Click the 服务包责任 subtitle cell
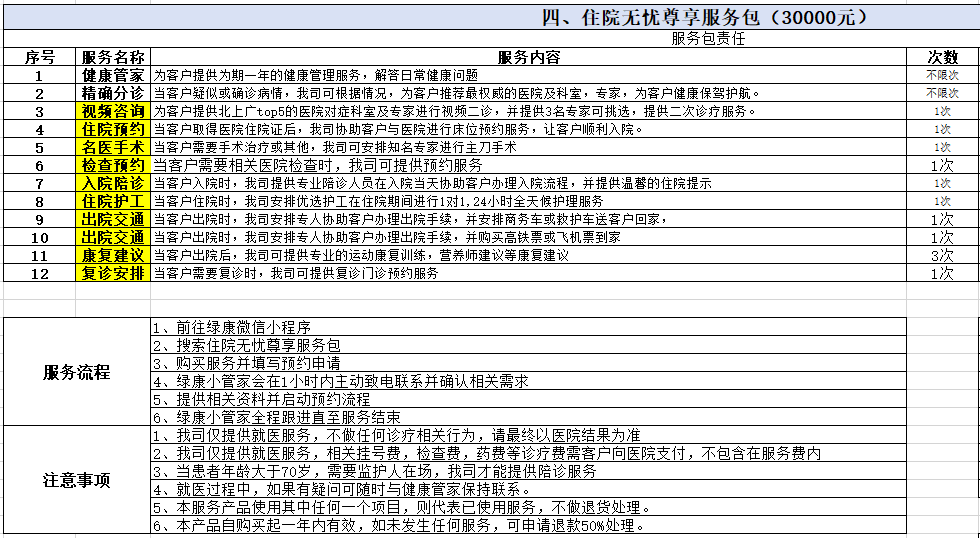This screenshot has width=980, height=538. click(x=708, y=39)
